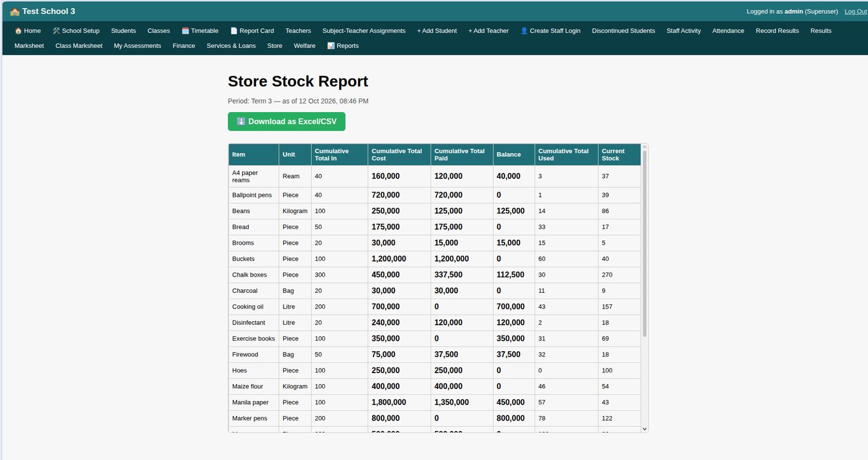Click + Add Teacher link
This screenshot has width=868, height=460.
pos(488,31)
